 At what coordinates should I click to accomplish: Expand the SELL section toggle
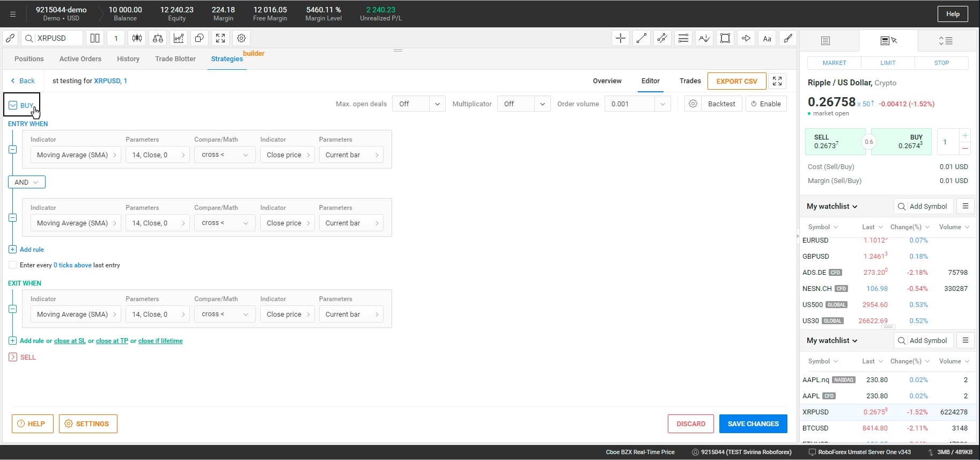click(13, 357)
